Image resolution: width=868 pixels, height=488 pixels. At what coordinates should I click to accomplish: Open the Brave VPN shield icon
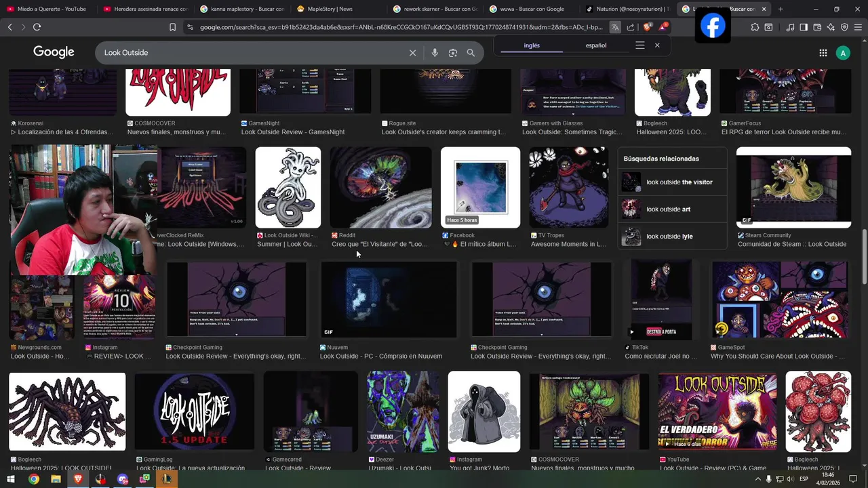point(844,27)
